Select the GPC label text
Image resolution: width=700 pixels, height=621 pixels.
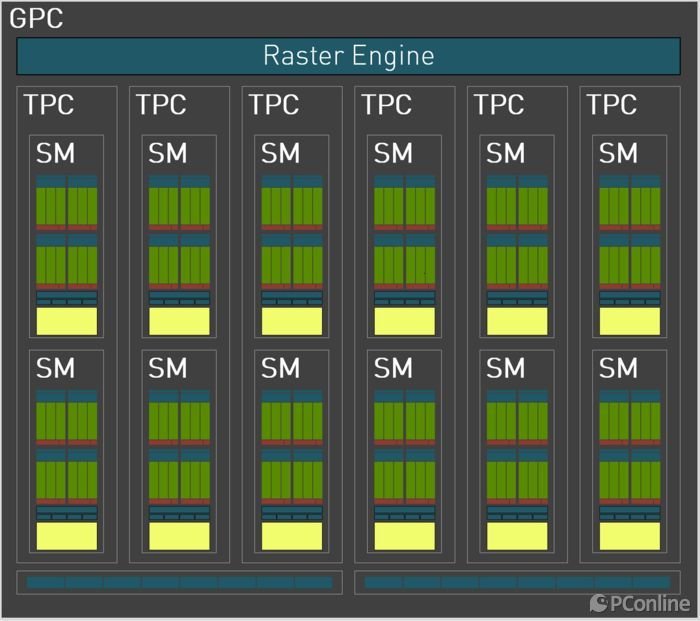(36, 19)
